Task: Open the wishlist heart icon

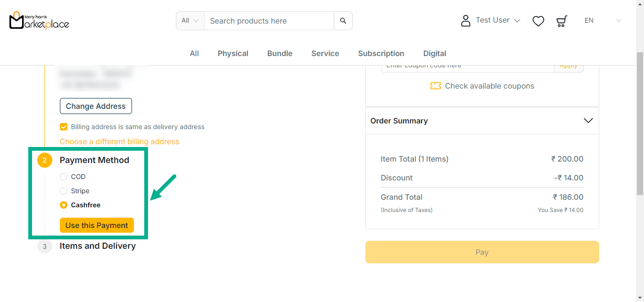Action: (x=538, y=21)
